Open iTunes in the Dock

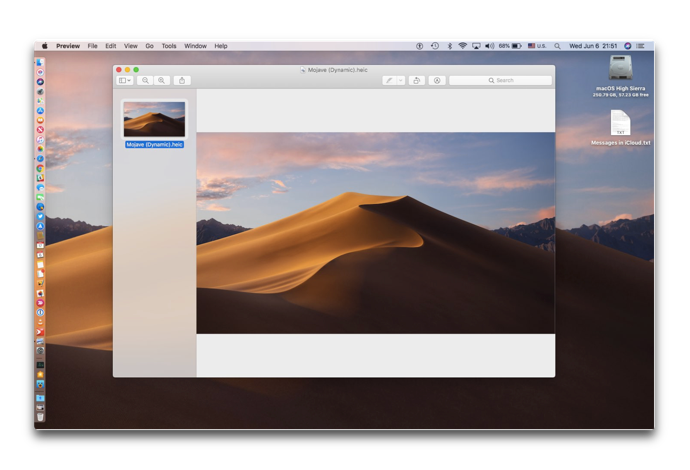click(x=40, y=140)
